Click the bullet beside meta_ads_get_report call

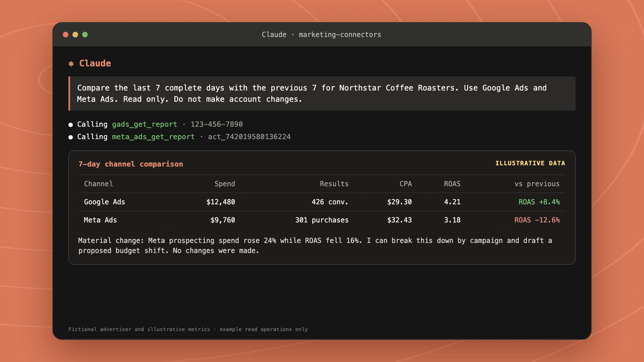71,137
